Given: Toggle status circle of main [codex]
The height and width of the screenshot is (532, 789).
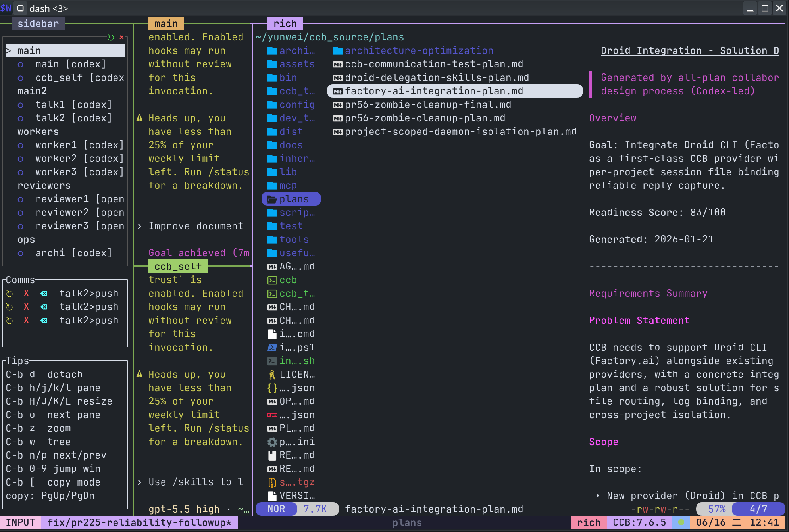Looking at the screenshot, I should point(21,64).
